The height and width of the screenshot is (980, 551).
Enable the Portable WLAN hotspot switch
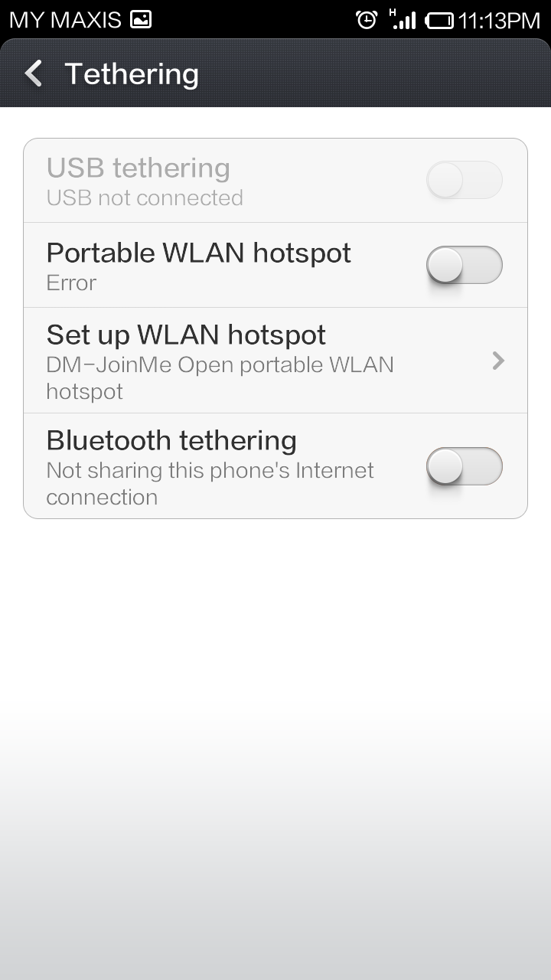(x=464, y=266)
